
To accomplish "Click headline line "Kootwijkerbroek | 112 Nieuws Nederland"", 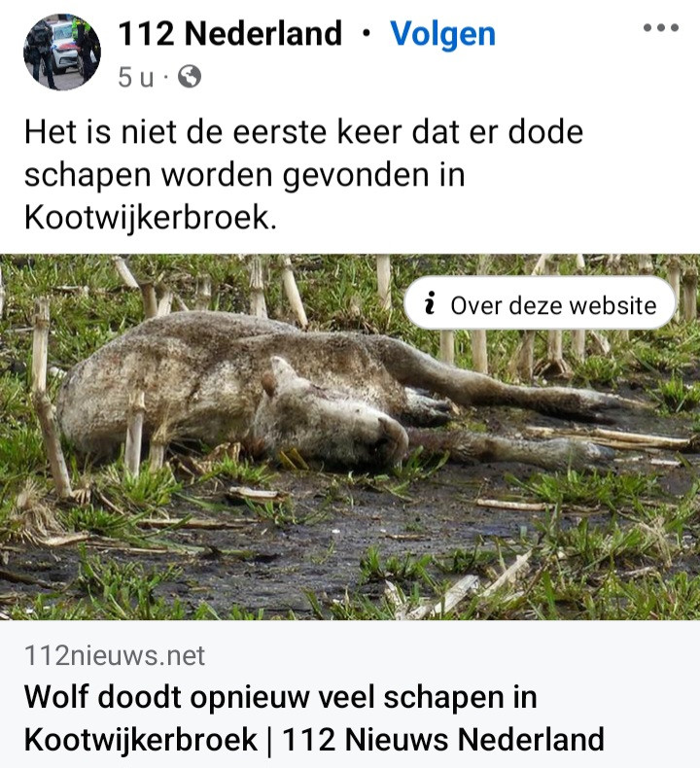I will tap(314, 739).
